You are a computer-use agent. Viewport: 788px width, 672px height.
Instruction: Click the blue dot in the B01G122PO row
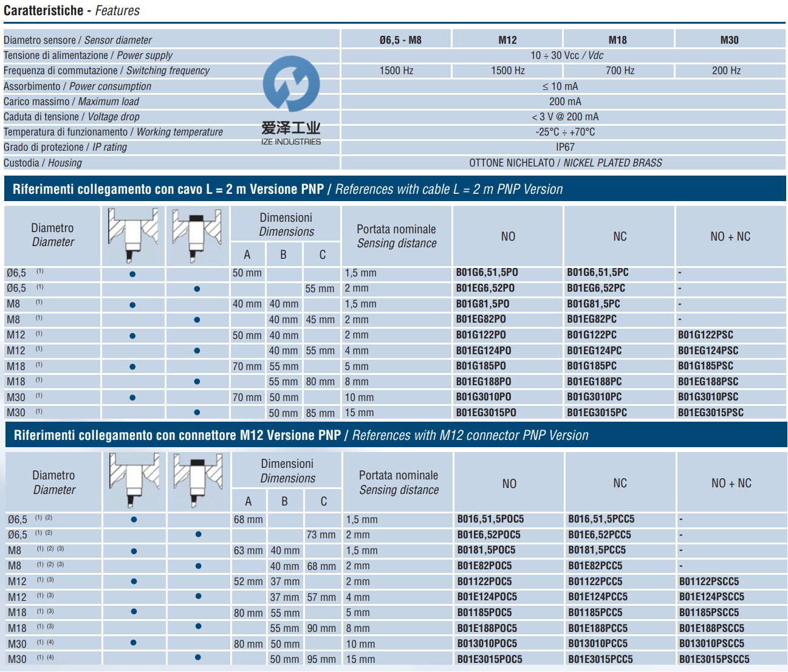(x=132, y=335)
